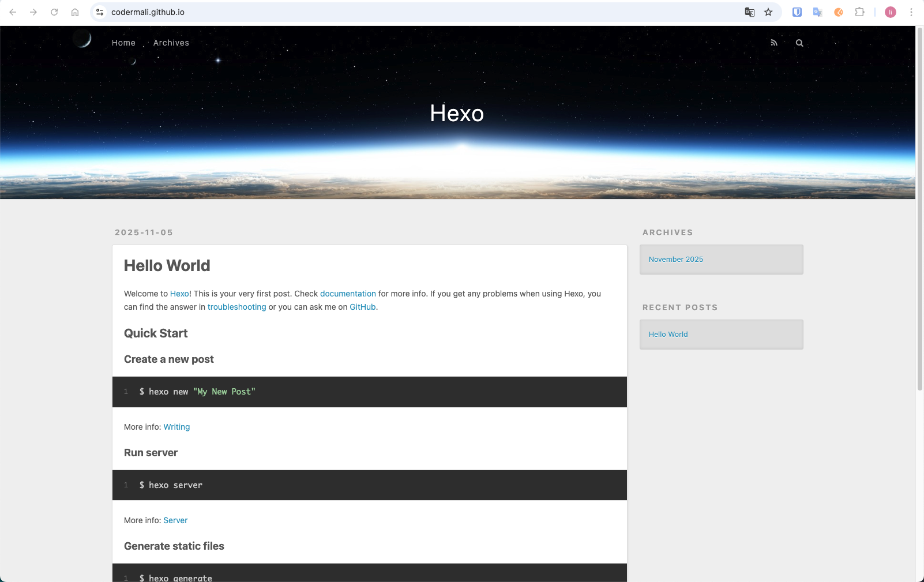Go to browser home page icon

[x=75, y=12]
